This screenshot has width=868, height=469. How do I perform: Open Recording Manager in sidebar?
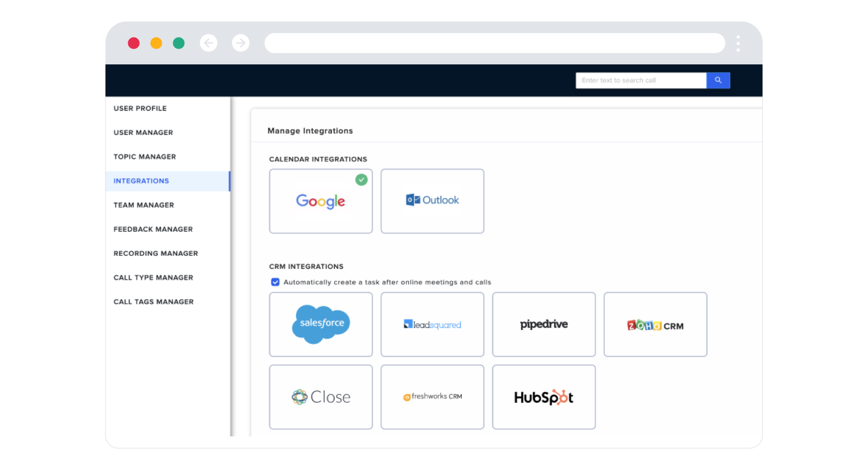(x=156, y=253)
